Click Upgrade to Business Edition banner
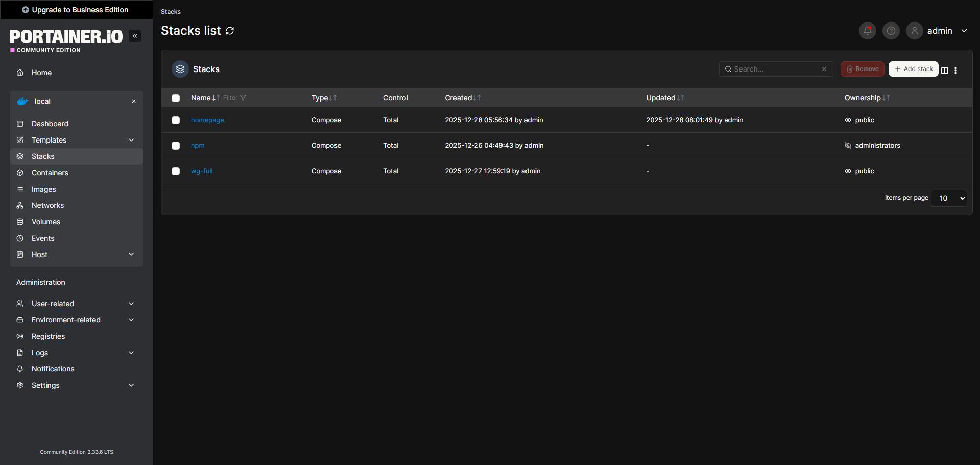980x465 pixels. [77, 10]
